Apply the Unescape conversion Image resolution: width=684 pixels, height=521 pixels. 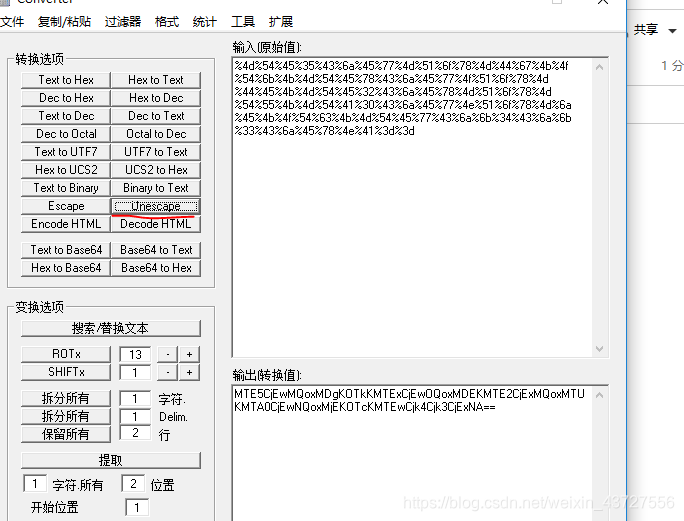tap(156, 206)
